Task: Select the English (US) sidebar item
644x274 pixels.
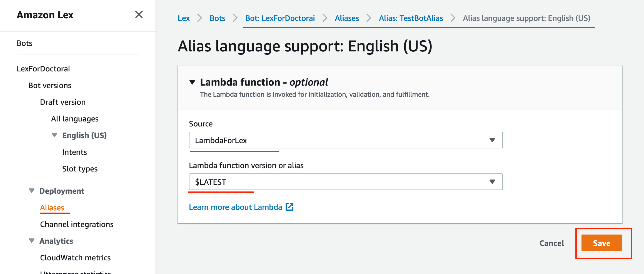Action: pyautogui.click(x=84, y=136)
